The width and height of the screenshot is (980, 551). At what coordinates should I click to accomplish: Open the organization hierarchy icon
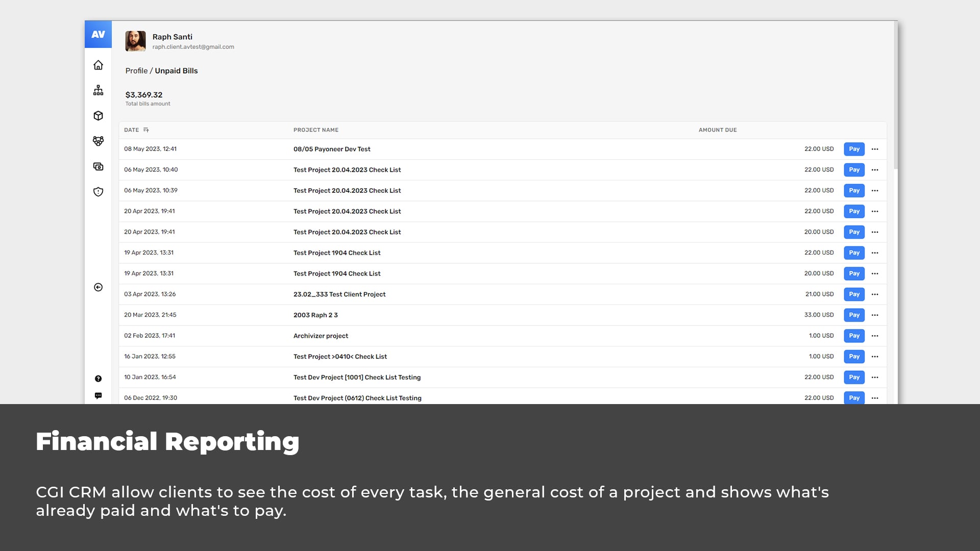98,90
